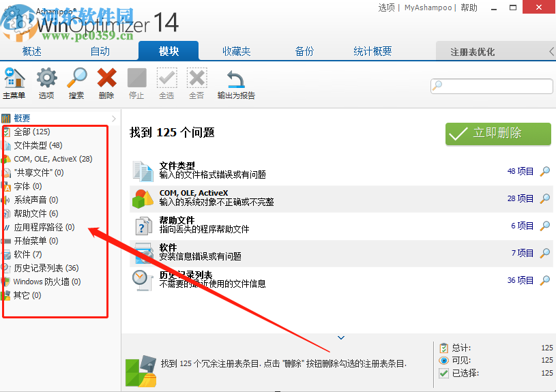Screen dimensions: 556x392
Task: Click the 停止 stop square
Action: tap(136, 78)
